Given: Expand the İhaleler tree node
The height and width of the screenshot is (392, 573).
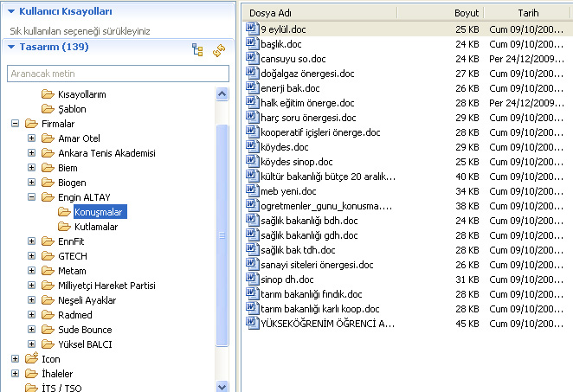Looking at the screenshot, I should 16,374.
